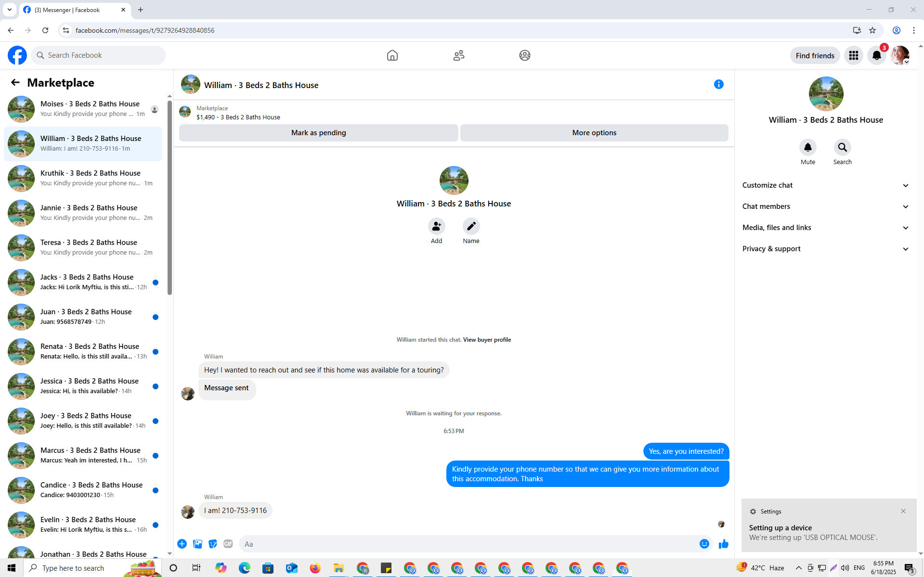The height and width of the screenshot is (577, 924).
Task: Open the Groups icon in the top navigation
Action: [x=525, y=55]
